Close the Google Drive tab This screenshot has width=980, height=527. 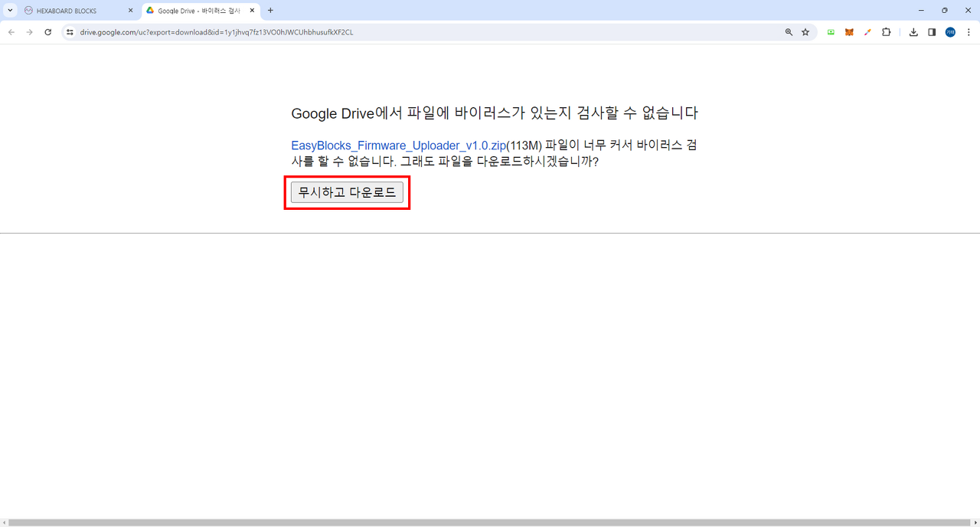pos(252,11)
